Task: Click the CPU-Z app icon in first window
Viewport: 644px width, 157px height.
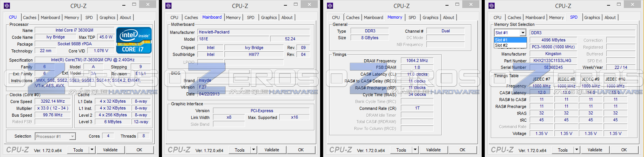Action: (7, 6)
